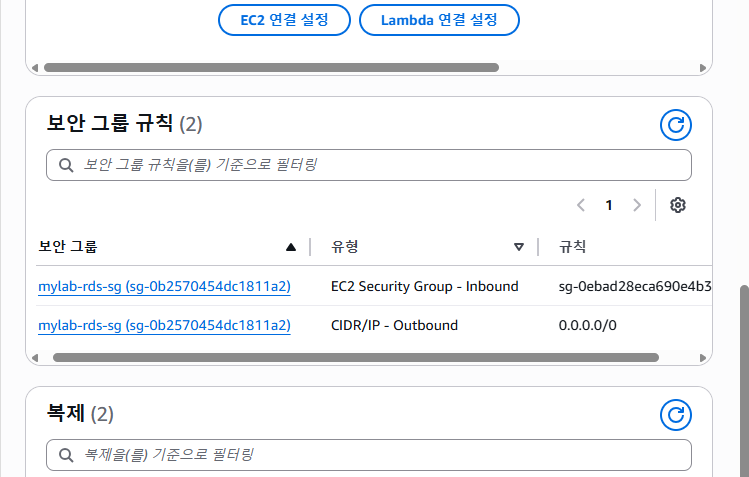Click search icon in 복제 filter box
749x477 pixels.
[x=66, y=455]
